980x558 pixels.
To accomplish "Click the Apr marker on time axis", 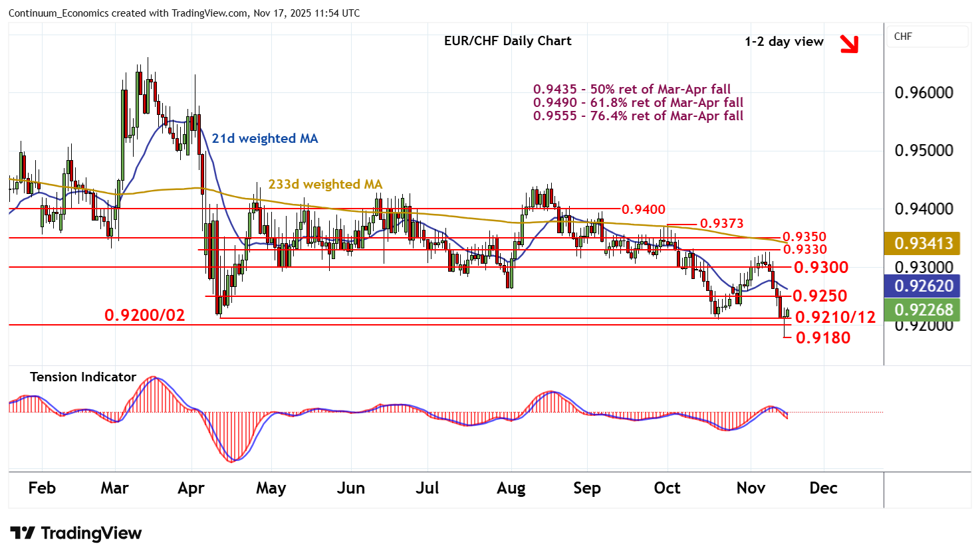I will [191, 488].
